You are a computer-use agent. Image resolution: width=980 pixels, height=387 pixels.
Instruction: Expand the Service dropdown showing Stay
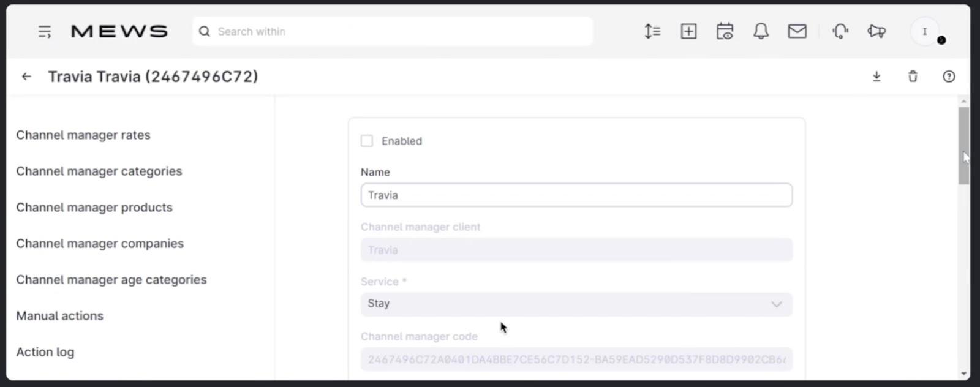[576, 304]
